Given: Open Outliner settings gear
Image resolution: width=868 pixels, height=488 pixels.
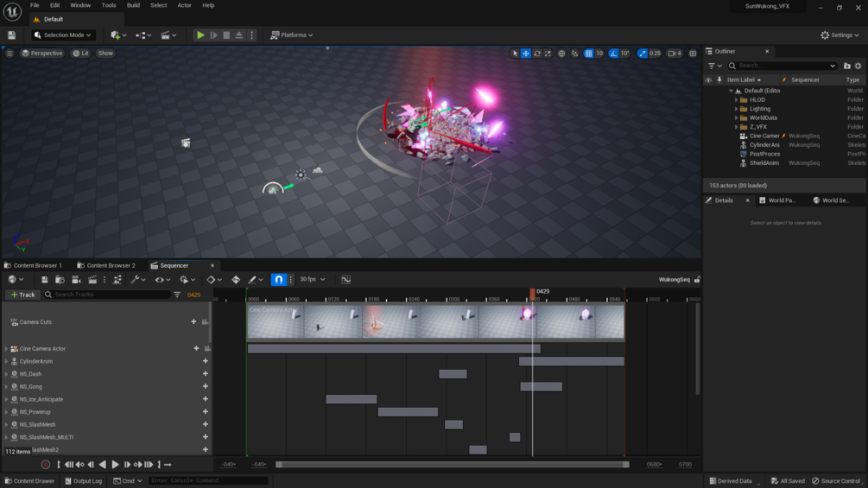Looking at the screenshot, I should pos(858,66).
